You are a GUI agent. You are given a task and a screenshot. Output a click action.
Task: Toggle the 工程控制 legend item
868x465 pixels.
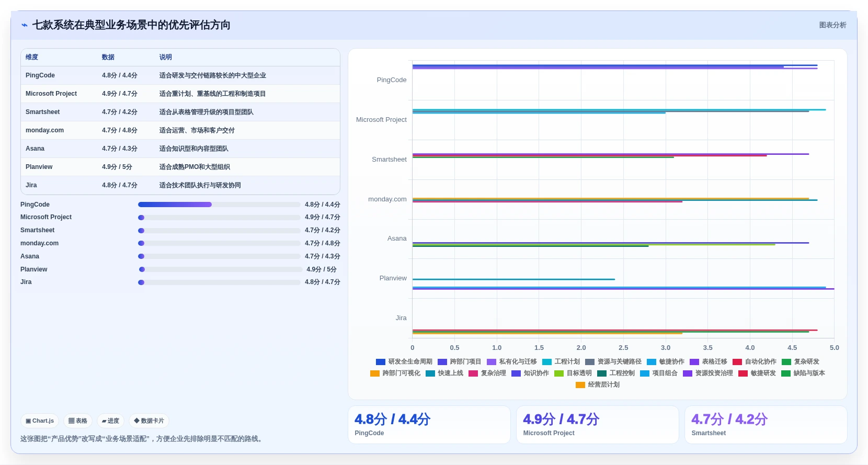[616, 373]
